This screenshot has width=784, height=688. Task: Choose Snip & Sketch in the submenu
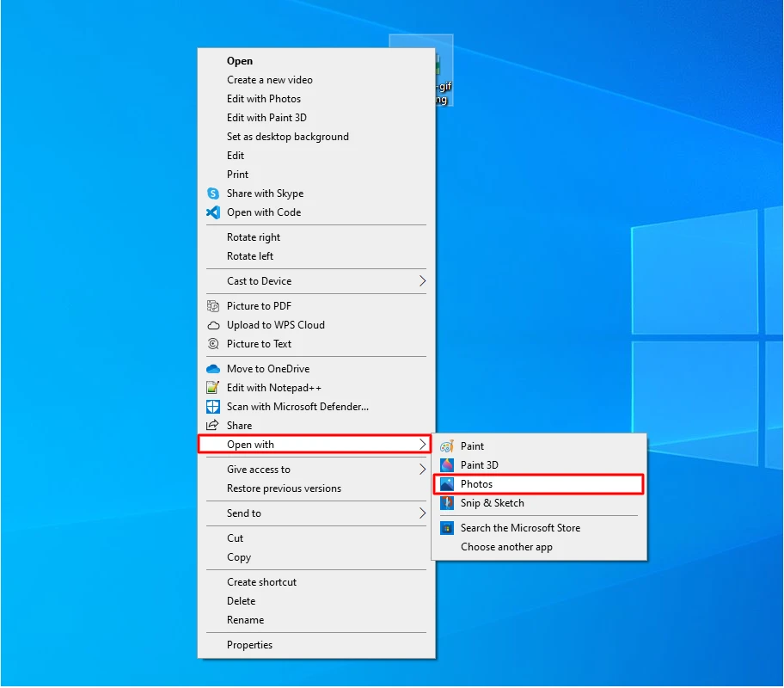tap(539, 503)
